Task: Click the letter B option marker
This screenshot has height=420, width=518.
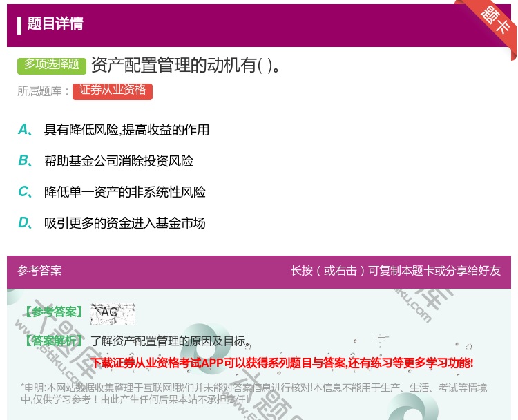Action: (23, 160)
